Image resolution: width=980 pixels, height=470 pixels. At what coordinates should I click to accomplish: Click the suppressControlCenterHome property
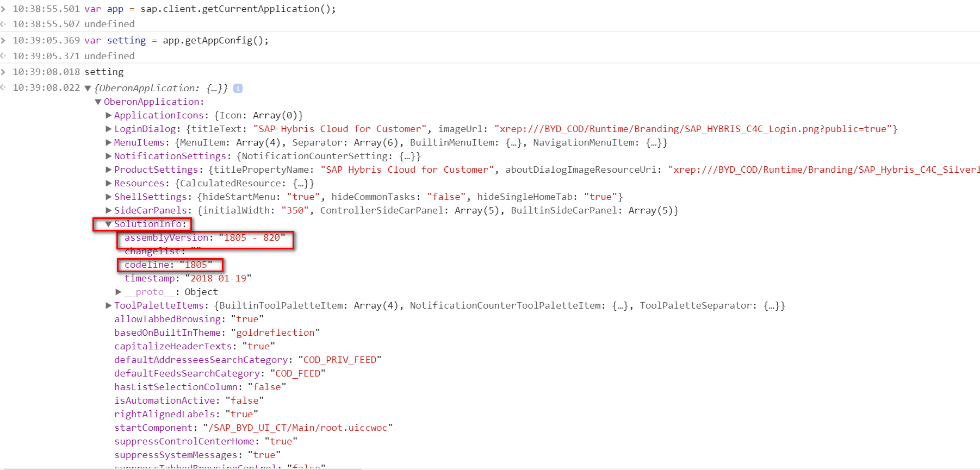184,441
